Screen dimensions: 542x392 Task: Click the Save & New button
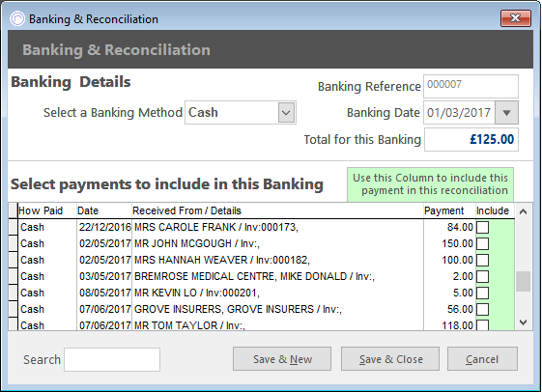tap(282, 359)
